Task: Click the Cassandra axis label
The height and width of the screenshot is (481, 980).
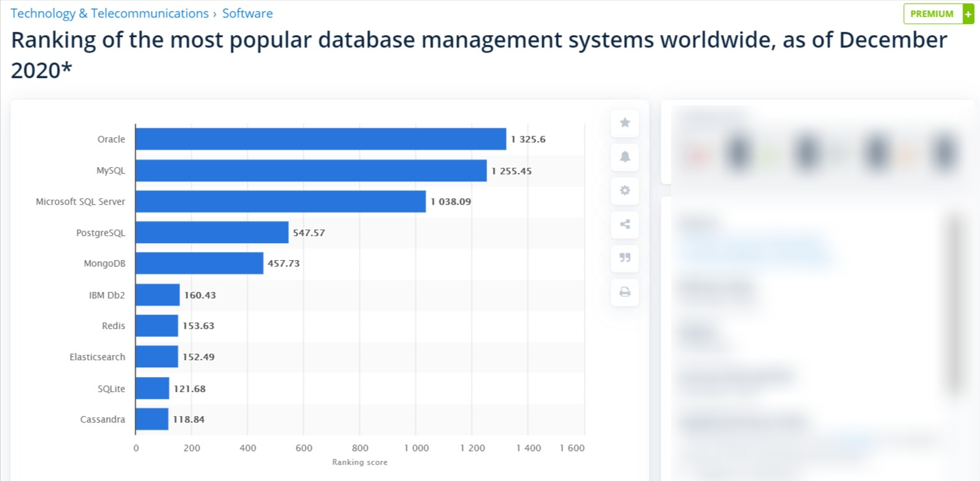Action: 103,419
